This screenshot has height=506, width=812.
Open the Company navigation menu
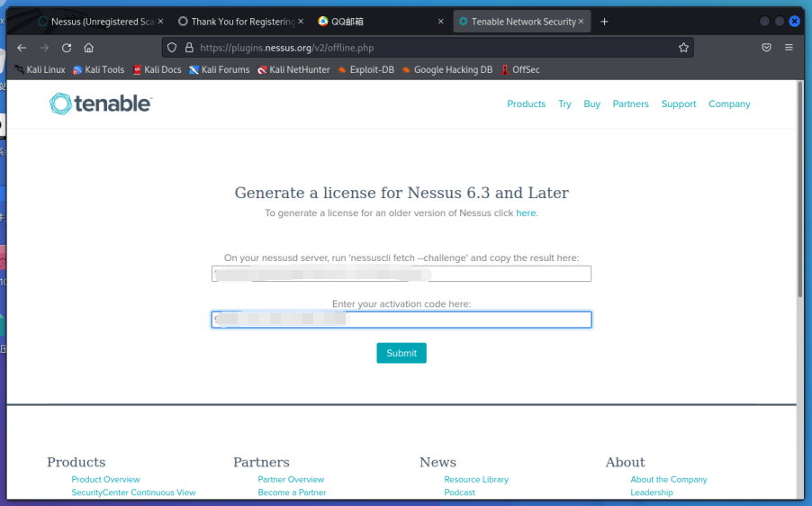pyautogui.click(x=729, y=104)
